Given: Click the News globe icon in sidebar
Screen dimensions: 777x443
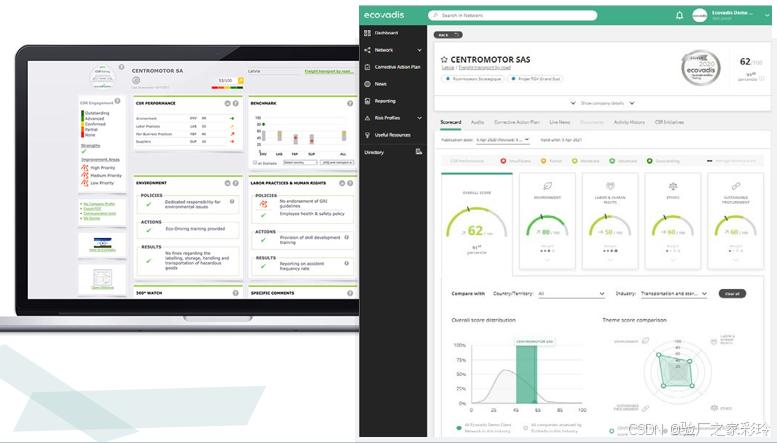Looking at the screenshot, I should click(x=367, y=84).
